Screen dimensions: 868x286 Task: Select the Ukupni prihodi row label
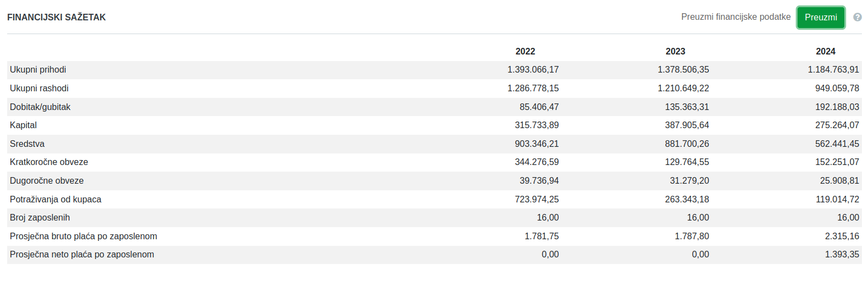(x=38, y=70)
